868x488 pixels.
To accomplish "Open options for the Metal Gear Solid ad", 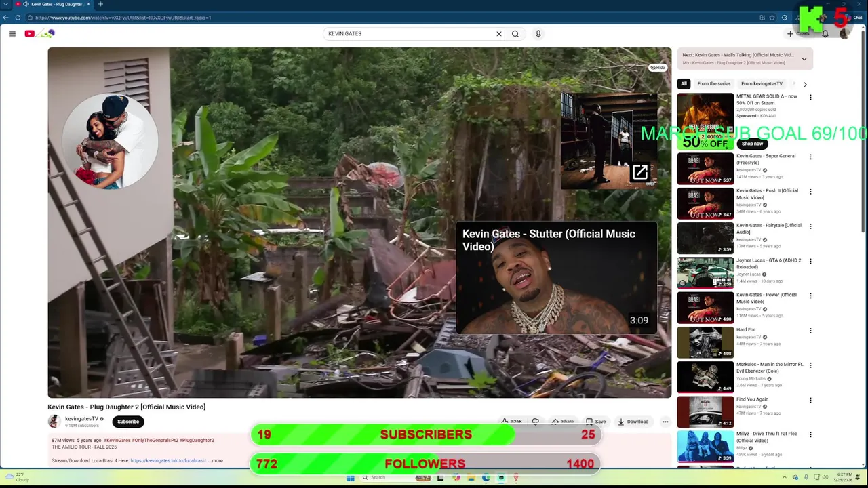I will click(810, 98).
